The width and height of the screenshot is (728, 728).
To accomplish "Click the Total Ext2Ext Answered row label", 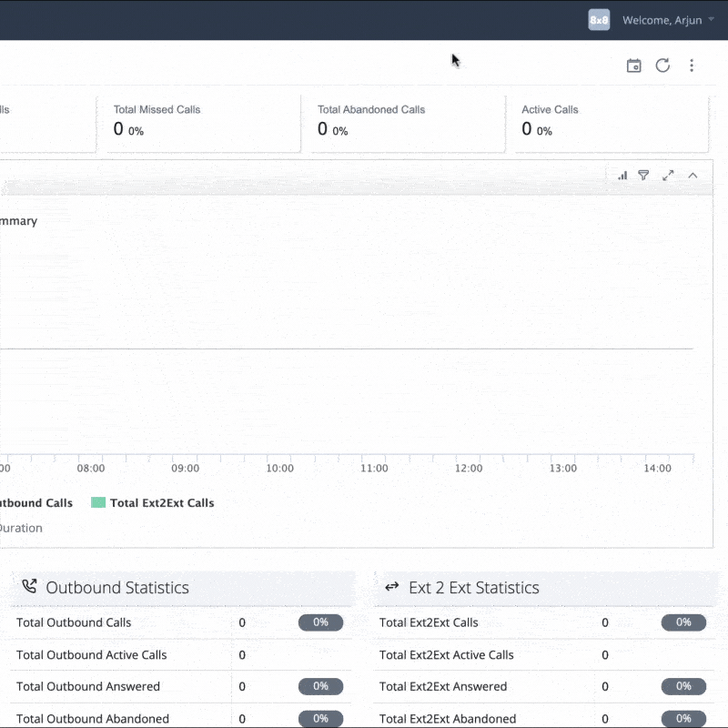I will click(443, 686).
